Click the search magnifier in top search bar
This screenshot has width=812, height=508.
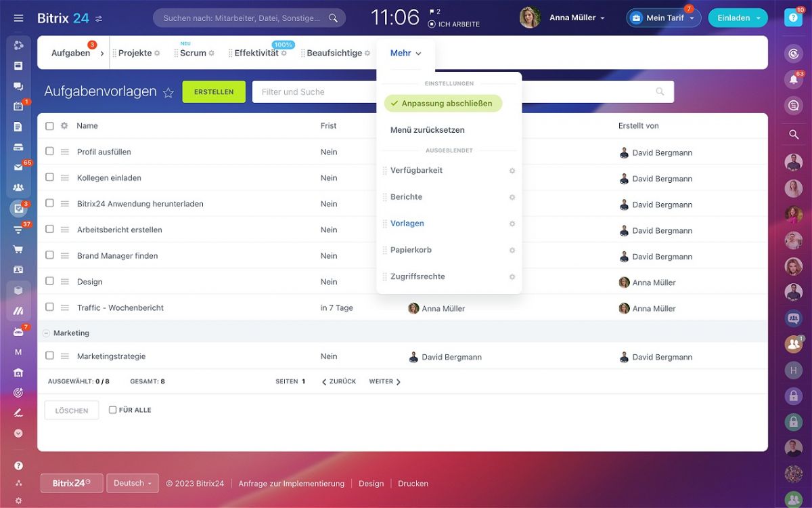point(333,18)
